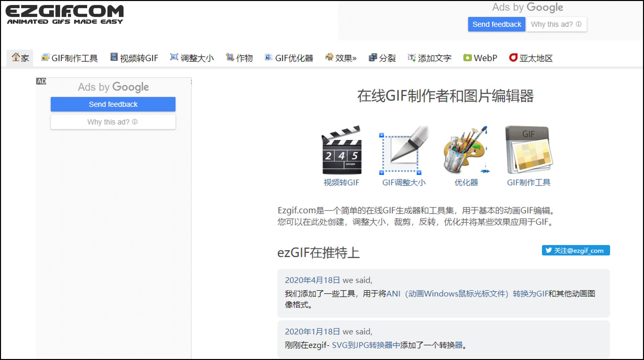Select the WebP green icon in navbar
644x360 pixels.
click(x=467, y=58)
